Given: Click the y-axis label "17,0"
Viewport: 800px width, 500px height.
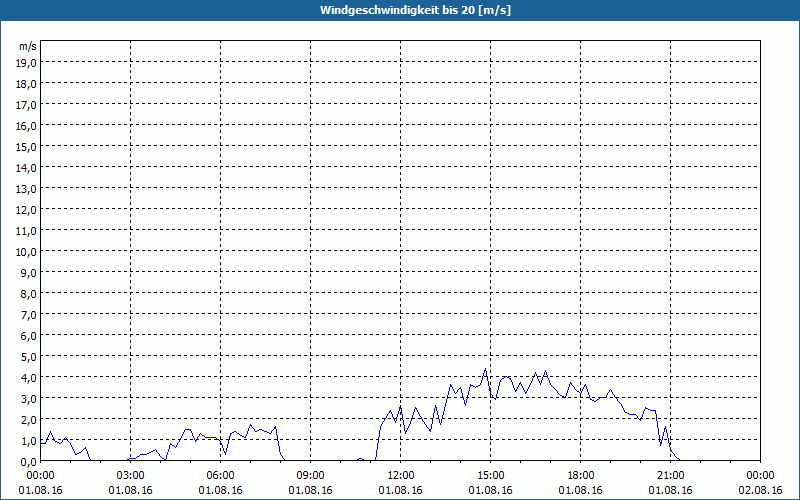Looking at the screenshot, I should pyautogui.click(x=26, y=105).
